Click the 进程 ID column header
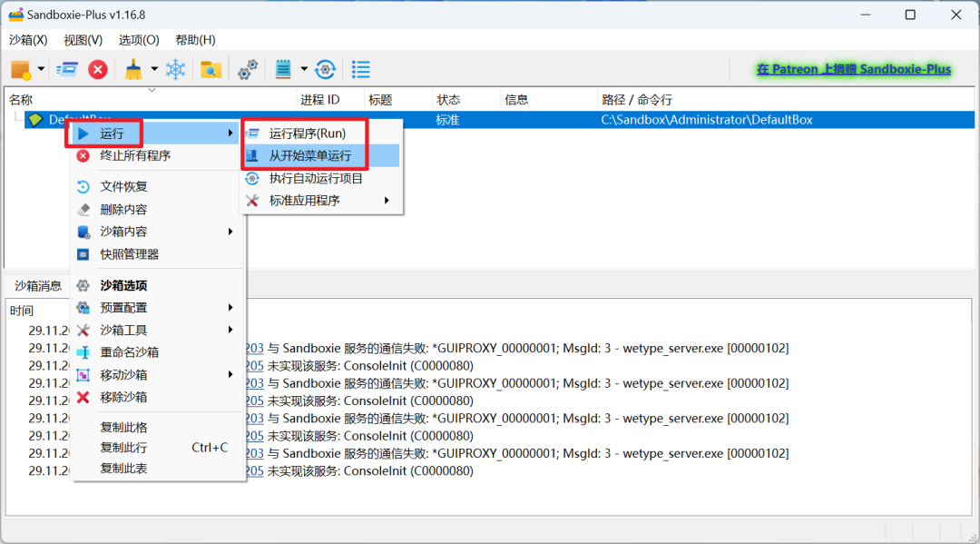The image size is (980, 544). (x=330, y=99)
